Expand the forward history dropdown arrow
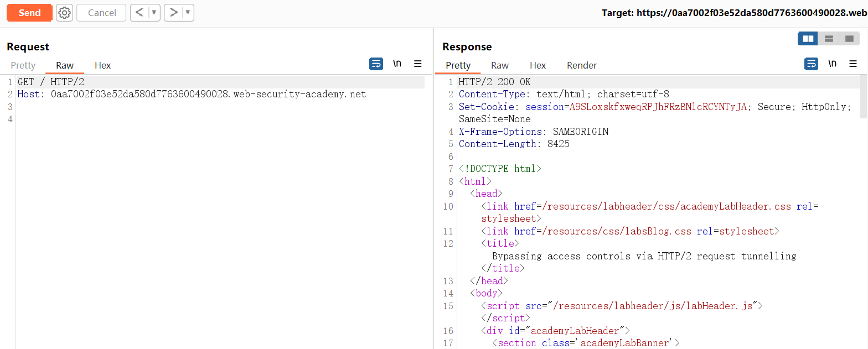The height and width of the screenshot is (349, 868). [188, 13]
